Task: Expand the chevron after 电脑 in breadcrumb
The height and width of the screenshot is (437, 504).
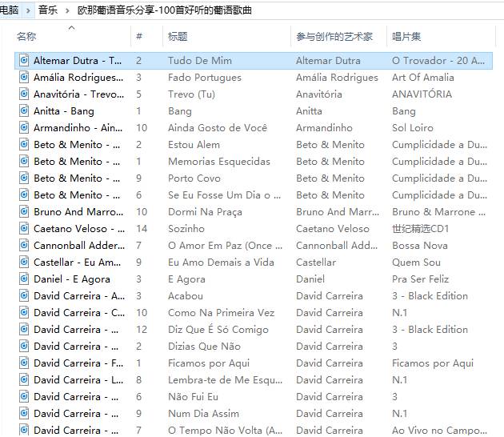Action: click(28, 10)
